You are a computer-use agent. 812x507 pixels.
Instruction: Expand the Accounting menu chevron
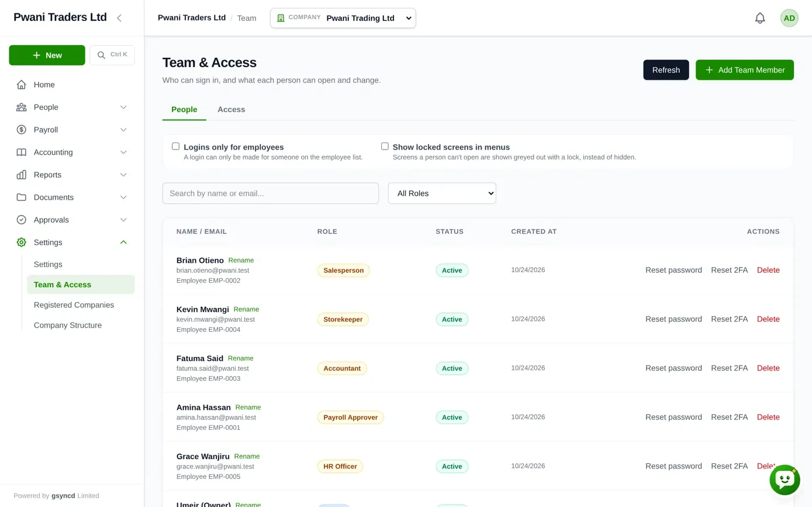123,152
